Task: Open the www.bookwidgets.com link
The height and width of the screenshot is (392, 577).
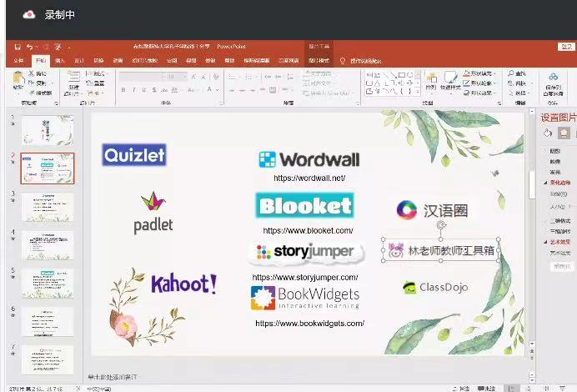Action: coord(310,323)
